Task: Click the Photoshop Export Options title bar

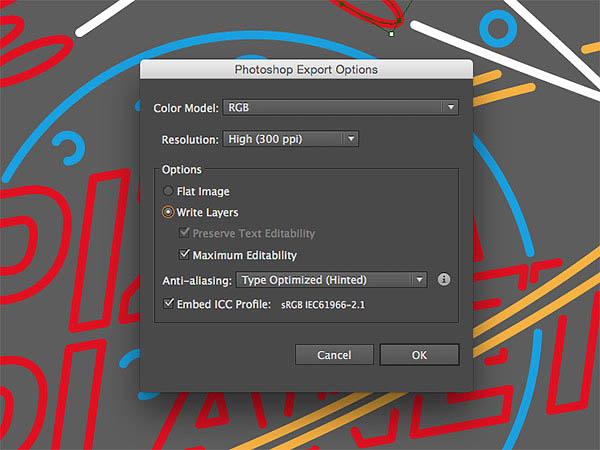Action: 306,69
